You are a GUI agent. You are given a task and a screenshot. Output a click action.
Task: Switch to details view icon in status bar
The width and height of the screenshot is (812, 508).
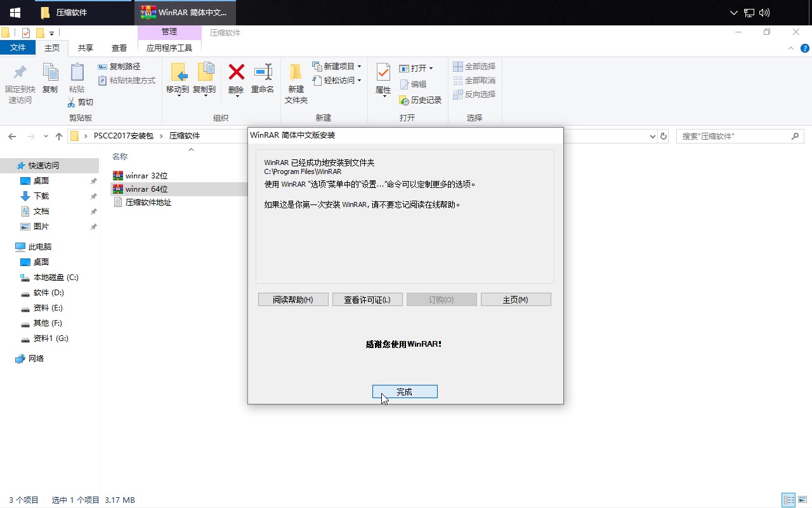pos(789,500)
